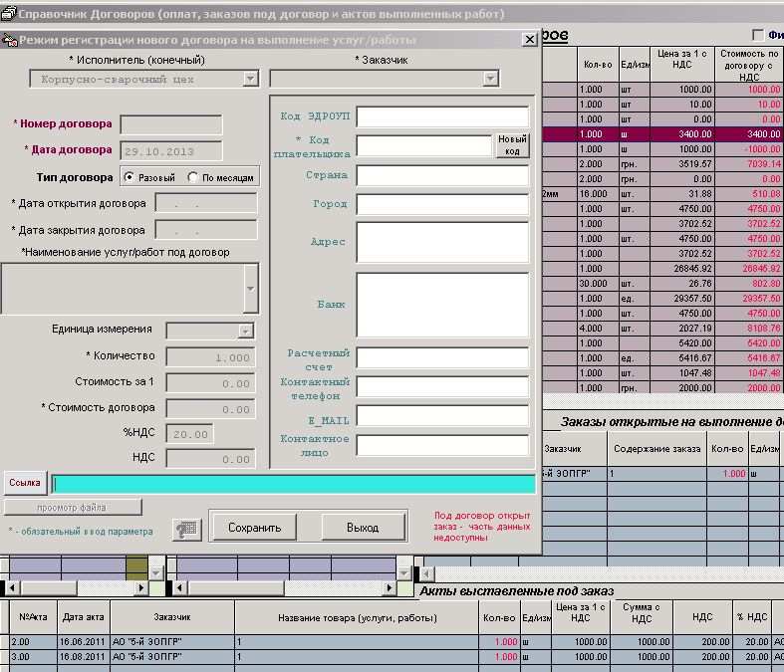The width and height of the screenshot is (784, 672).
Task: Open the Единица измерения dropdown
Action: pos(245,331)
